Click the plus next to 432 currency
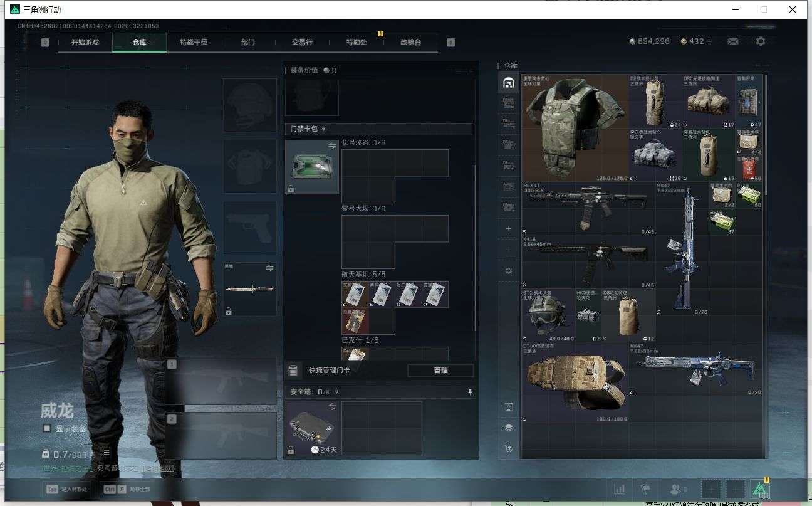Screen dimensions: 812x506 click(x=709, y=41)
